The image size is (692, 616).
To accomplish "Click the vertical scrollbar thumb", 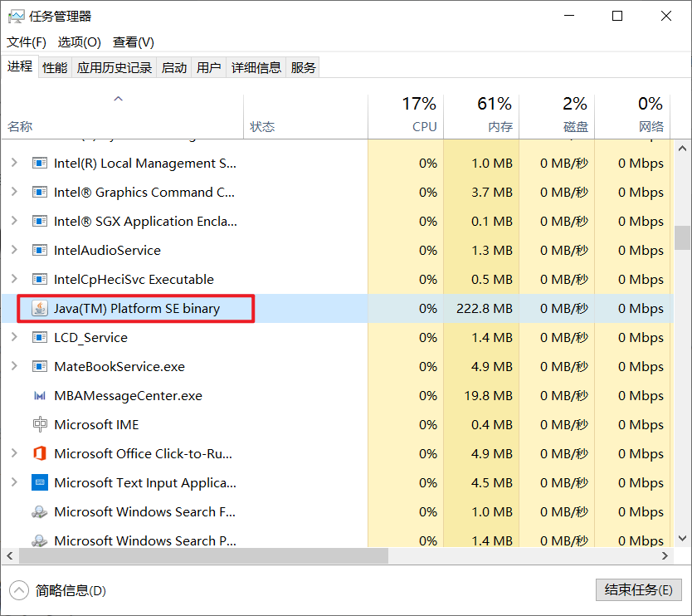I will click(682, 237).
